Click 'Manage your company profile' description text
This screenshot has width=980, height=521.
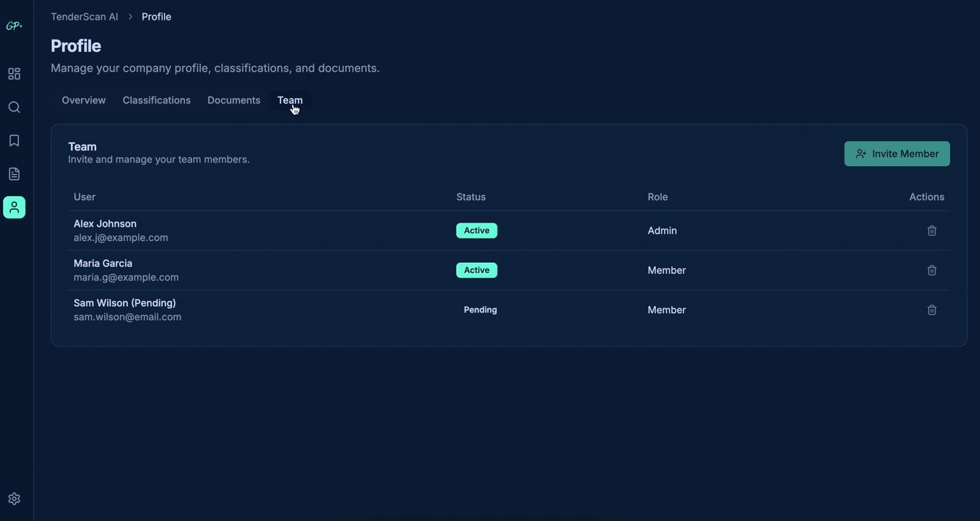[215, 68]
